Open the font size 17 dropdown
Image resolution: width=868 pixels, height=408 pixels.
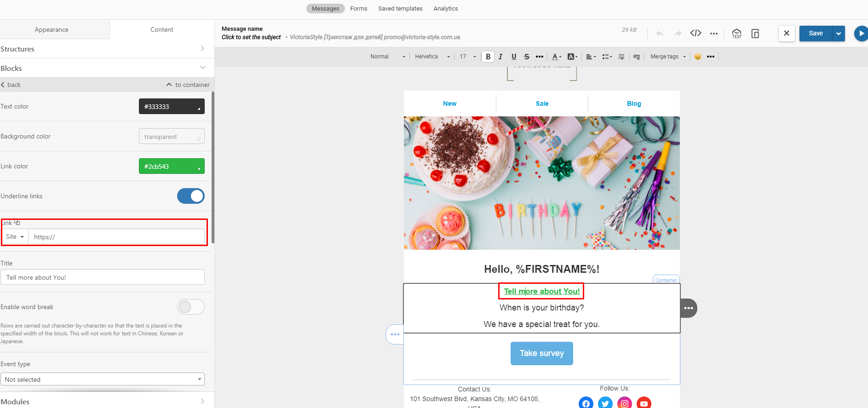pyautogui.click(x=468, y=57)
